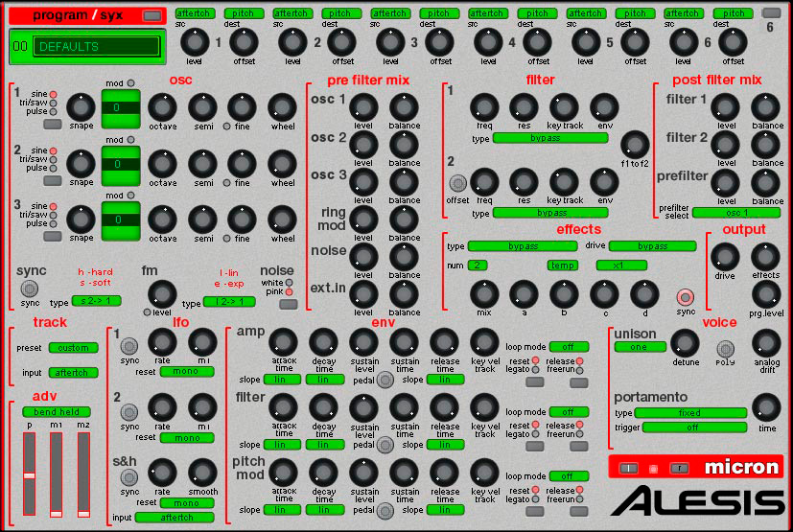Toggle the voice poly button

(x=725, y=348)
